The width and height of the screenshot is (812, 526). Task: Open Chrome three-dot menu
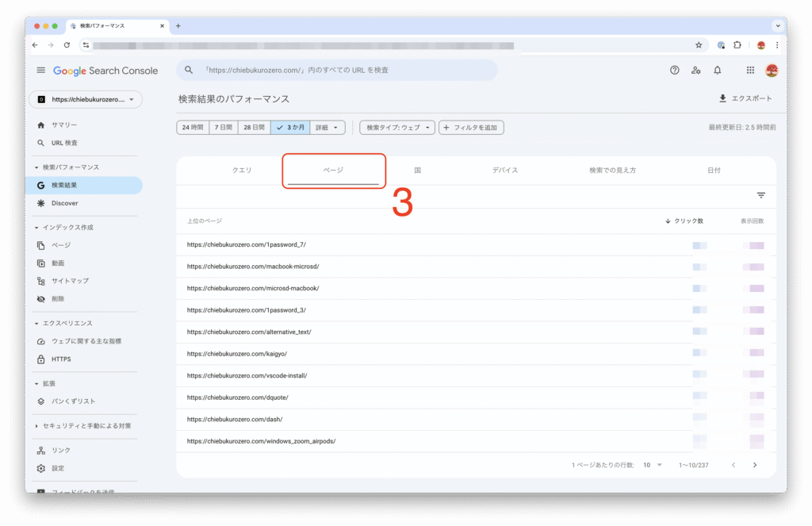pos(777,45)
